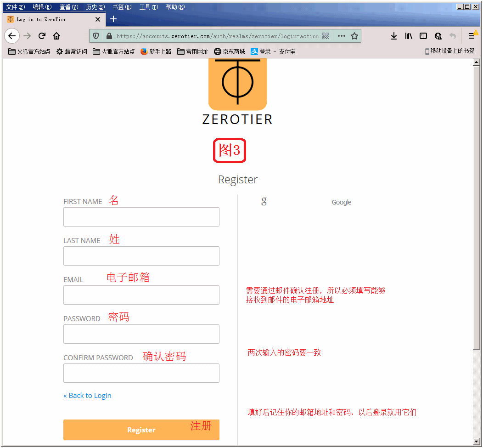Open the 最常访问 bookmark list
Image resolution: width=483 pixels, height=448 pixels.
click(72, 51)
